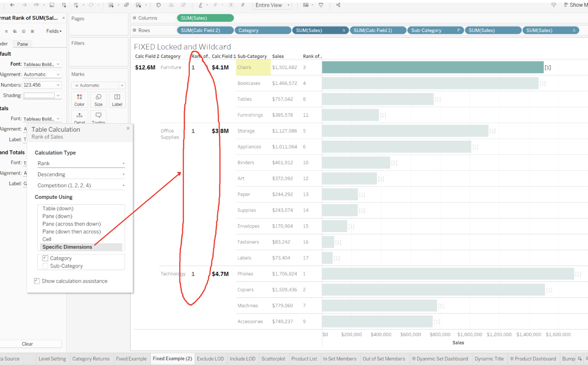Uncheck the Category dimension checkbox
Viewport: 588px width, 365px height.
click(x=45, y=258)
